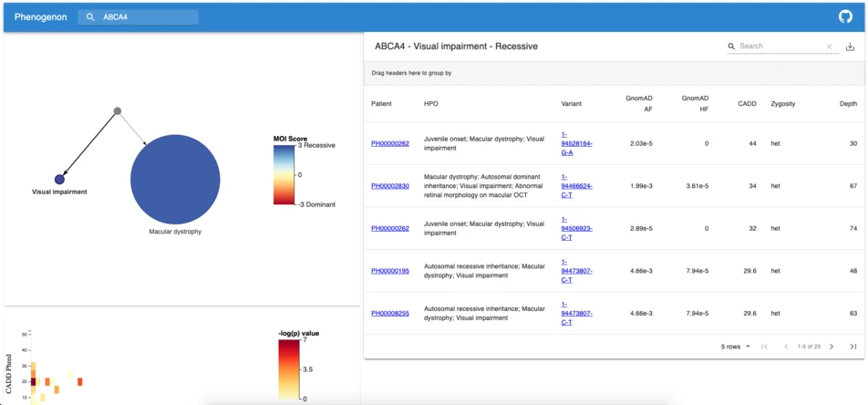Click the 'Drag headers here to group by' area
The height and width of the screenshot is (405, 868).
pos(614,73)
